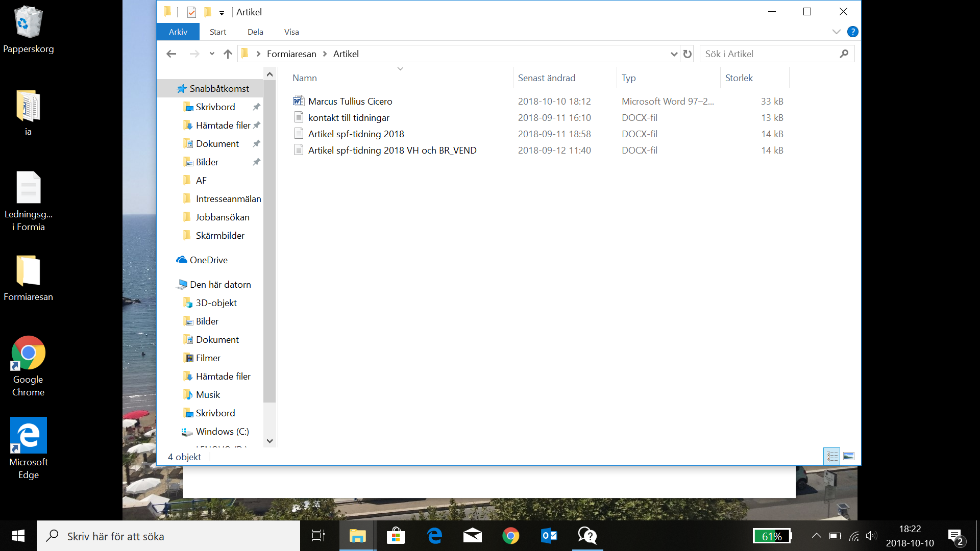
Task: Sort files by Senast ändrad column
Action: click(x=546, y=78)
